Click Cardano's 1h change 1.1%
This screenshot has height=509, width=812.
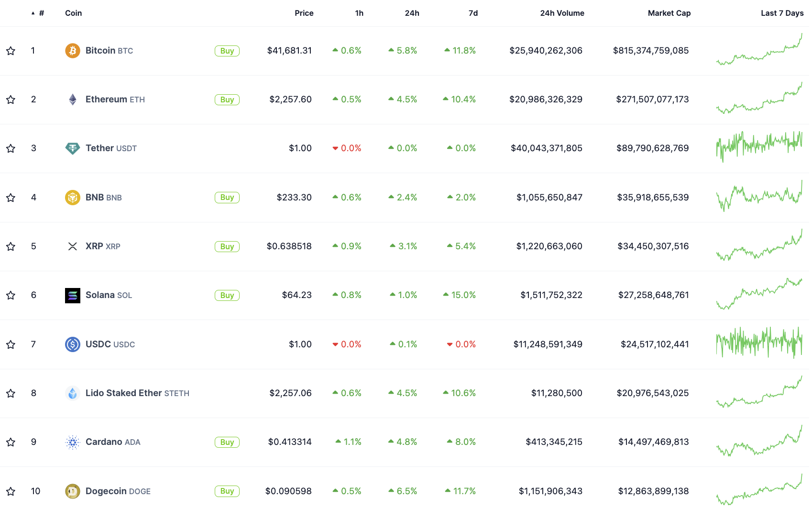pyautogui.click(x=349, y=442)
